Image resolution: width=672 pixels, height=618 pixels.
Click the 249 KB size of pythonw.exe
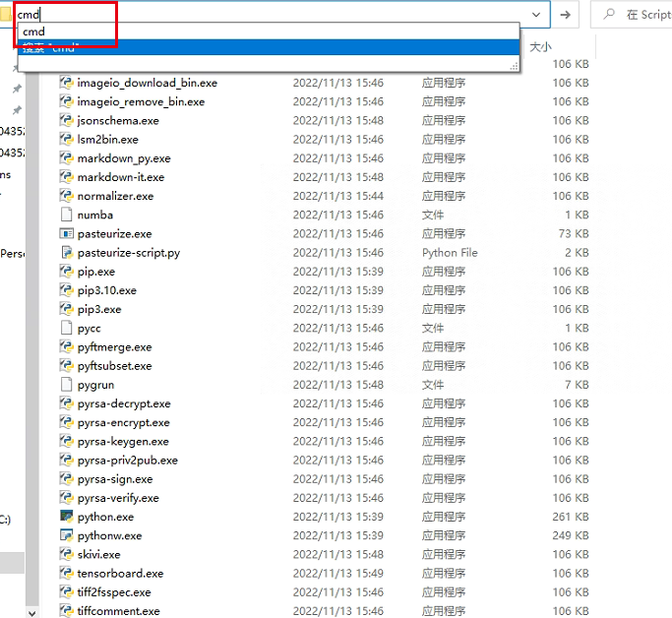click(571, 535)
